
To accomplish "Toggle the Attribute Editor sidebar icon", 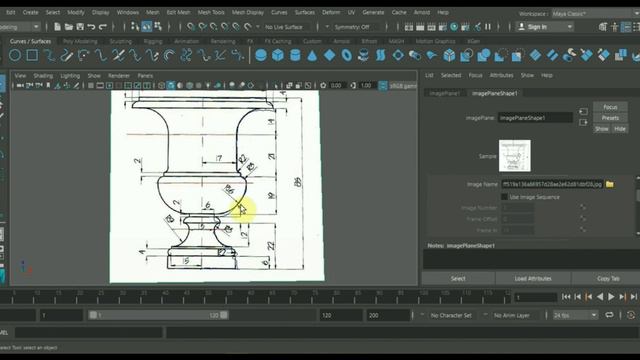I will tap(626, 27).
